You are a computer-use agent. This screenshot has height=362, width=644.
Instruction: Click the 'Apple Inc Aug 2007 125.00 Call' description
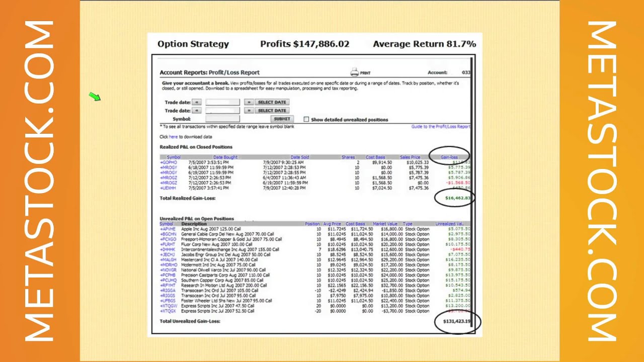(x=211, y=229)
